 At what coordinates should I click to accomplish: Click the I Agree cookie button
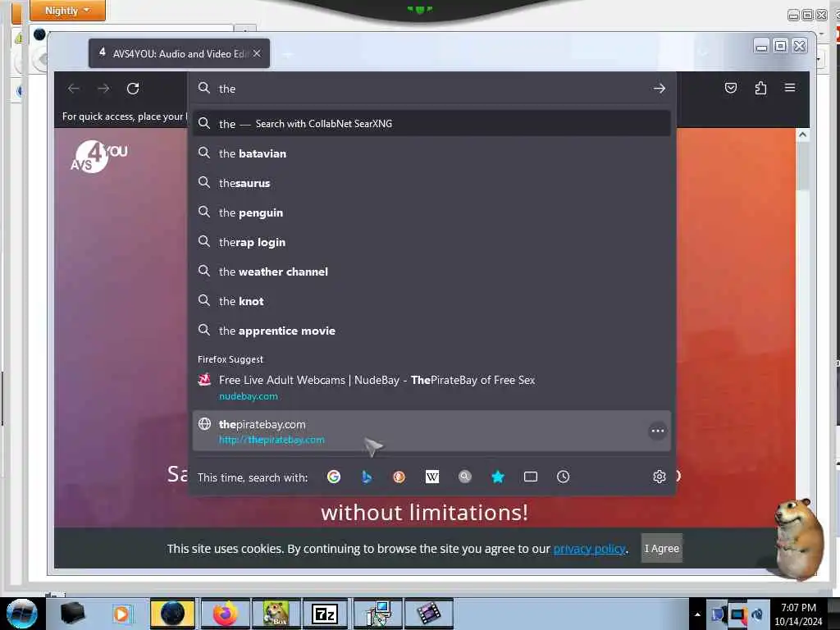662,548
